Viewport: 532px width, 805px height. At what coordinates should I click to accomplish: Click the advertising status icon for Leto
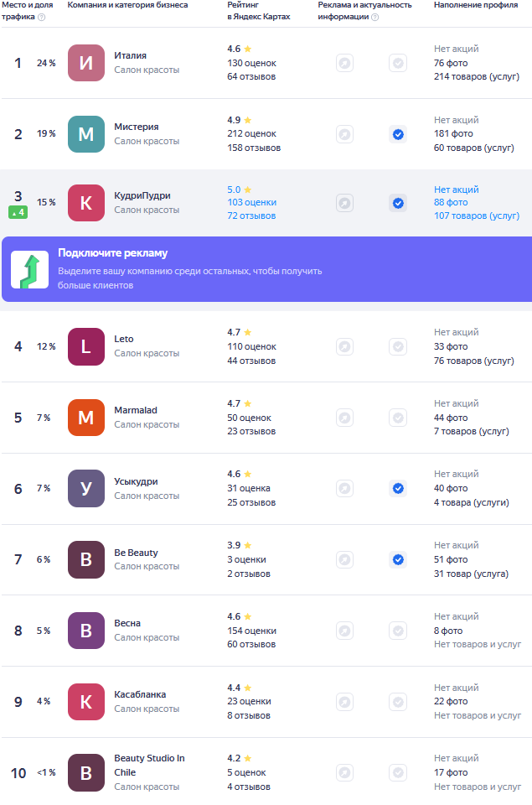344,346
